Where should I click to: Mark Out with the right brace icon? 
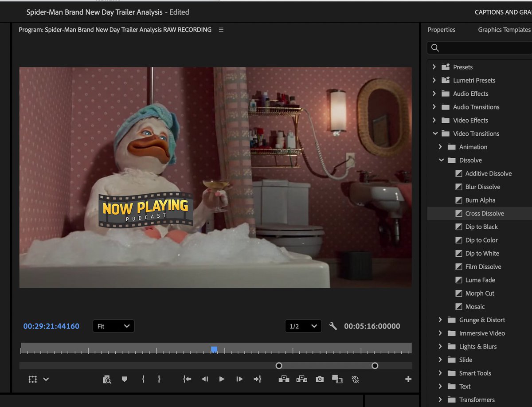[x=159, y=379]
